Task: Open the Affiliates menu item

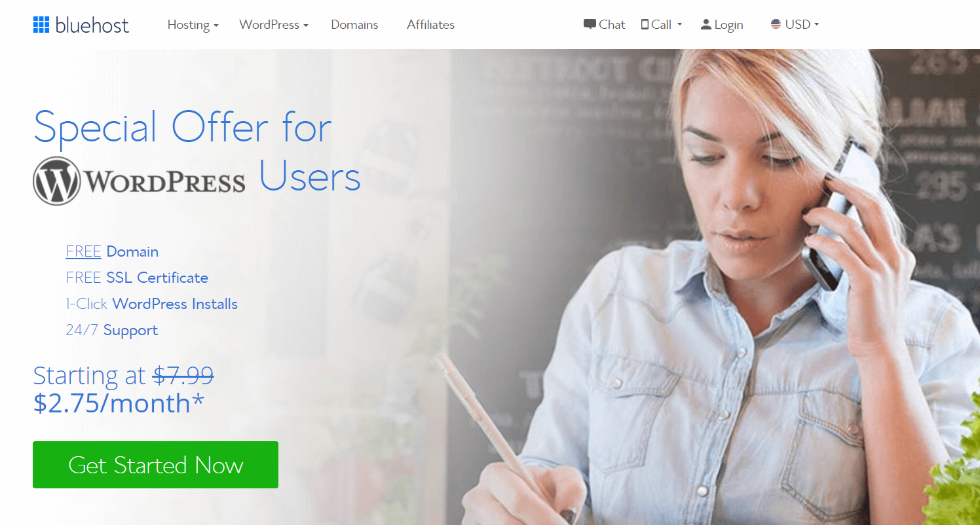Action: 430,25
